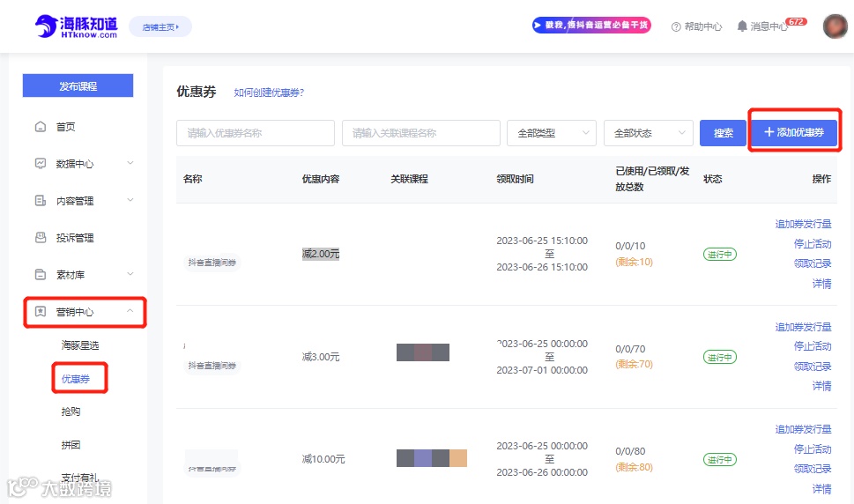Open the 如何创建优惠券? help link
The height and width of the screenshot is (504, 854).
(269, 93)
